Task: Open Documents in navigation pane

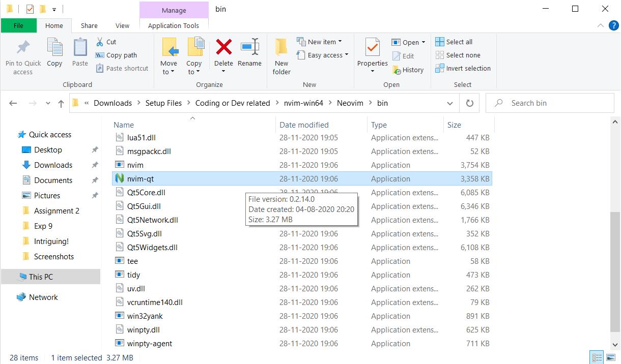Action: point(53,180)
